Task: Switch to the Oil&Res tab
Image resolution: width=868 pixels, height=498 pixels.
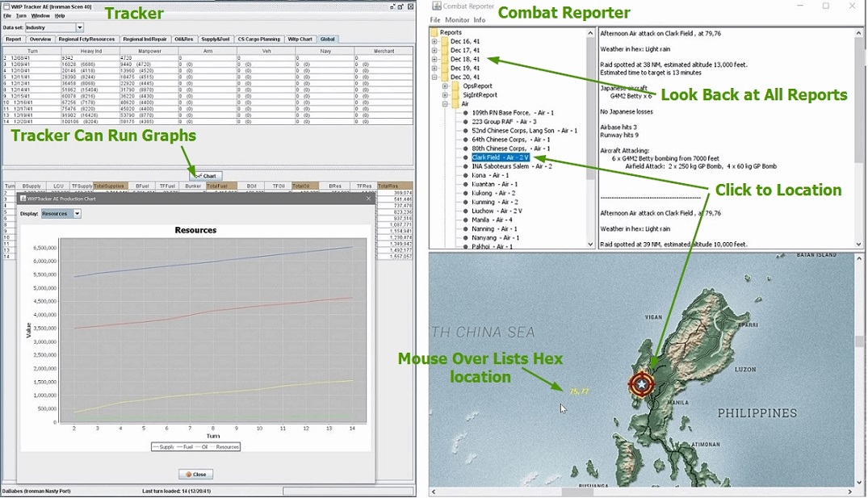Action: (184, 40)
